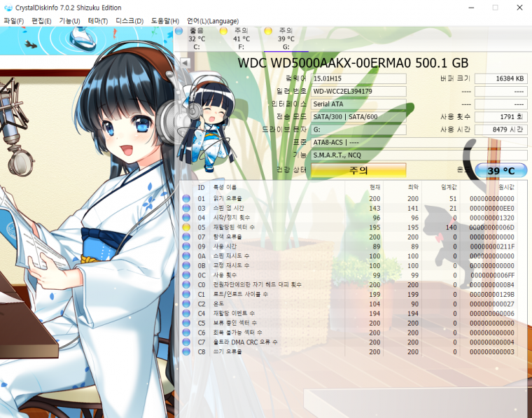Click the power on count 1791 회

coord(501,117)
